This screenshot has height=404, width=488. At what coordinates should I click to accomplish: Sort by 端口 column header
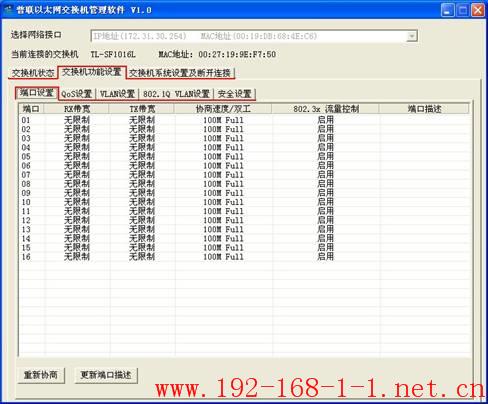[x=31, y=109]
